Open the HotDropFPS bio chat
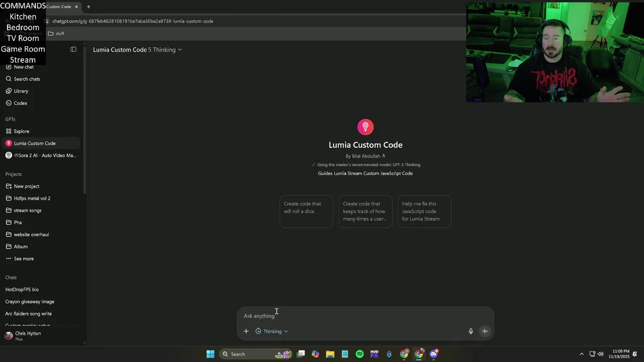The width and height of the screenshot is (644, 362). click(x=22, y=290)
